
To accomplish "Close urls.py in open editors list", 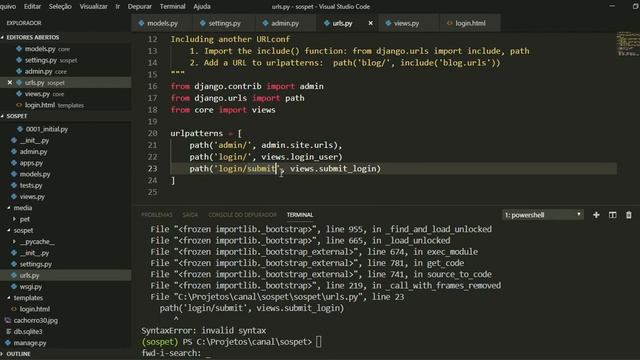I will click(x=10, y=82).
